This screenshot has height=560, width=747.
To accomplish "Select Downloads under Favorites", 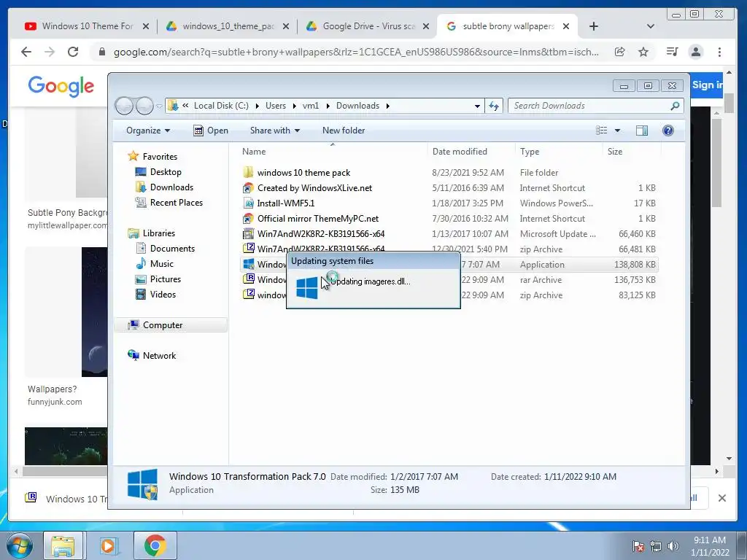I will pos(164,187).
